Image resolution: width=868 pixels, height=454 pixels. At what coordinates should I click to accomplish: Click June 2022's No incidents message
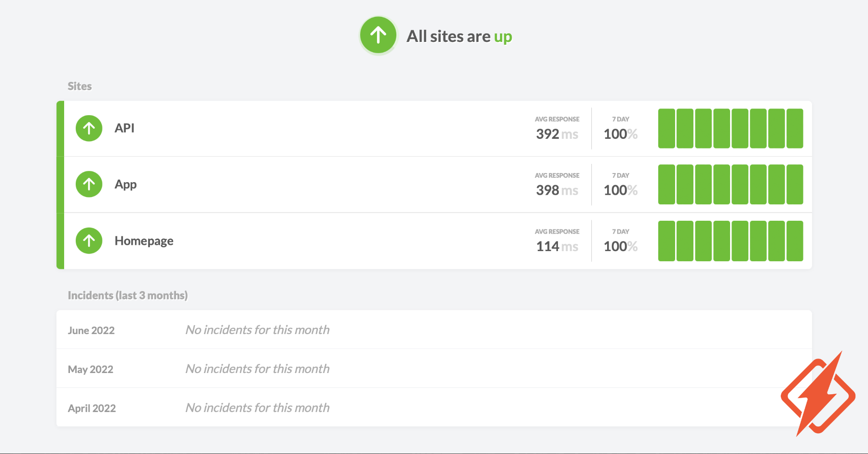pos(258,330)
